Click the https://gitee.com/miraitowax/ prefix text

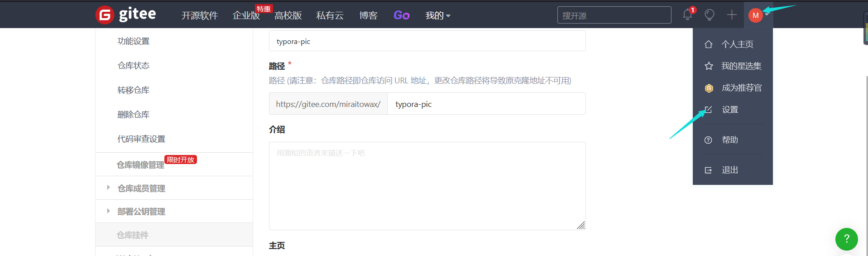[328, 104]
